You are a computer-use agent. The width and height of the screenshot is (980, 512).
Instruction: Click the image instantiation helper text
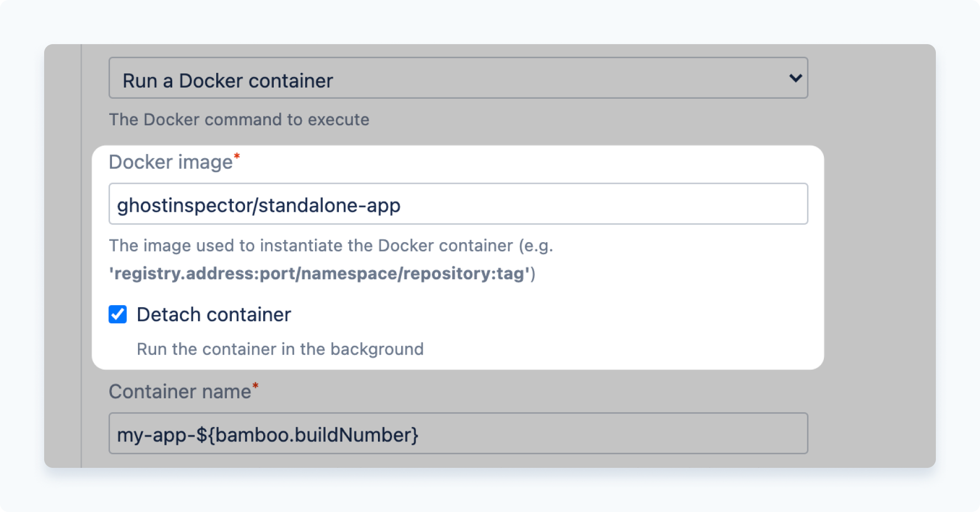(331, 246)
